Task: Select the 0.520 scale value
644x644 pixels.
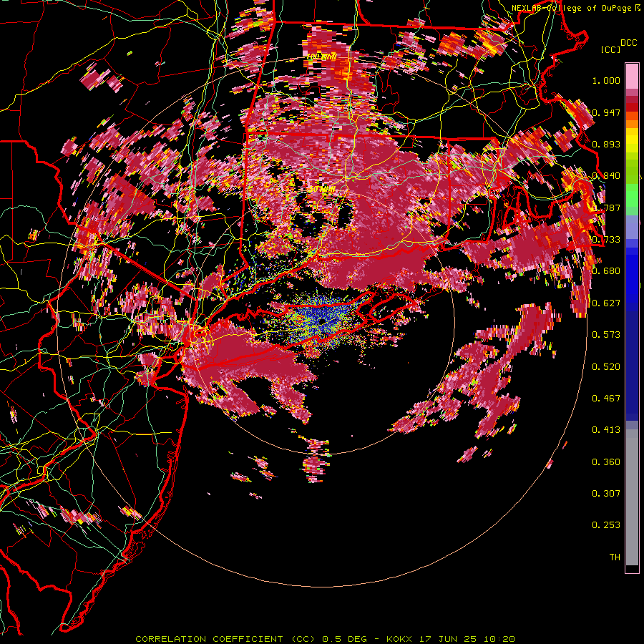Action: (606, 367)
